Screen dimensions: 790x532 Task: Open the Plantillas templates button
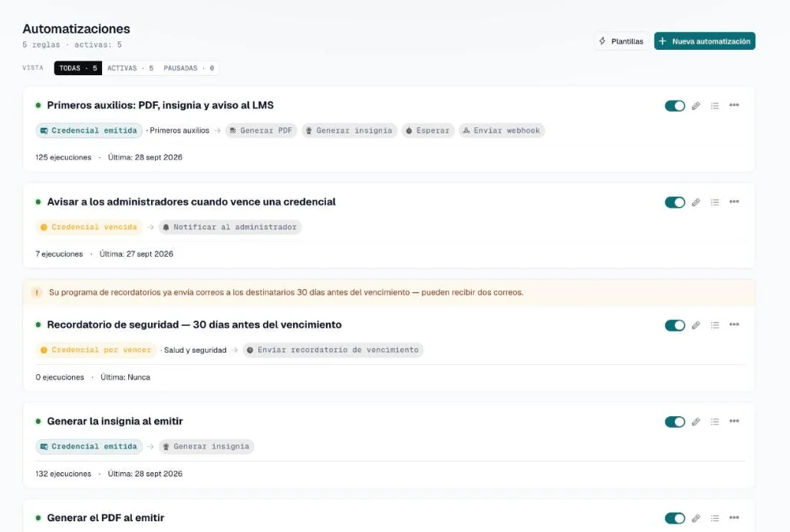[621, 41]
